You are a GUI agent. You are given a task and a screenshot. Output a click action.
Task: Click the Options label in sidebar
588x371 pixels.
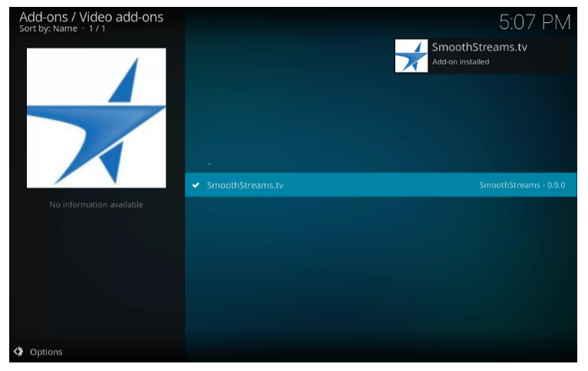46,352
